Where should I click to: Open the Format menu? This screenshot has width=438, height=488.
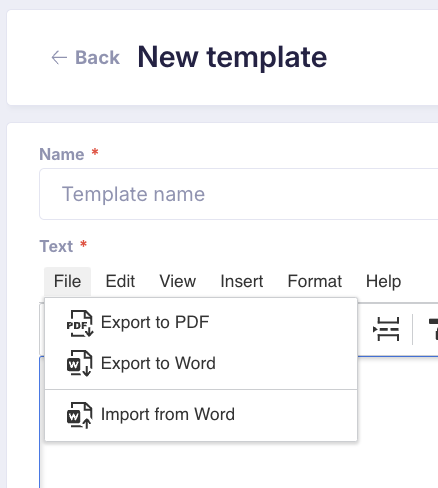tap(315, 281)
